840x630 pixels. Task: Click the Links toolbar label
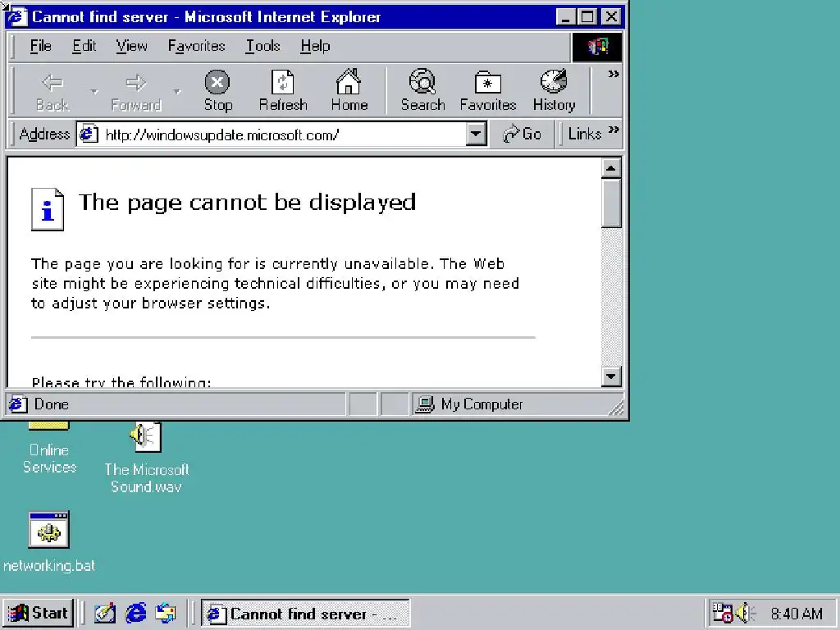coord(584,134)
